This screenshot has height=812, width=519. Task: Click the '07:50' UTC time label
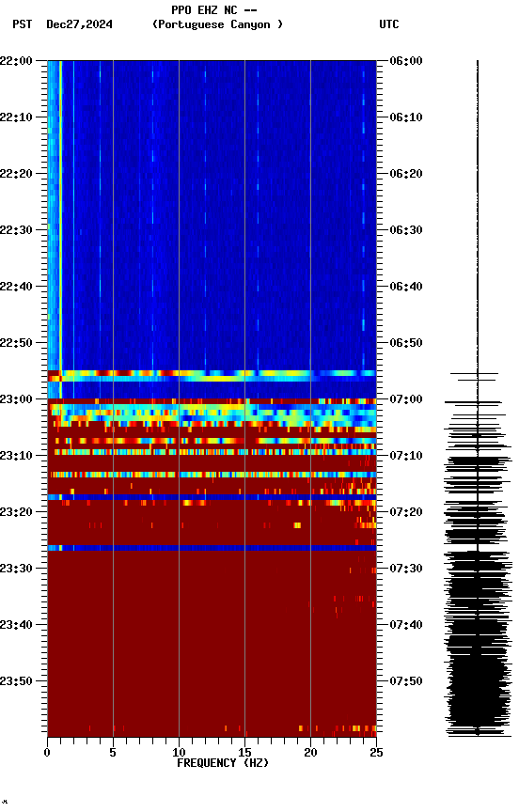406,681
